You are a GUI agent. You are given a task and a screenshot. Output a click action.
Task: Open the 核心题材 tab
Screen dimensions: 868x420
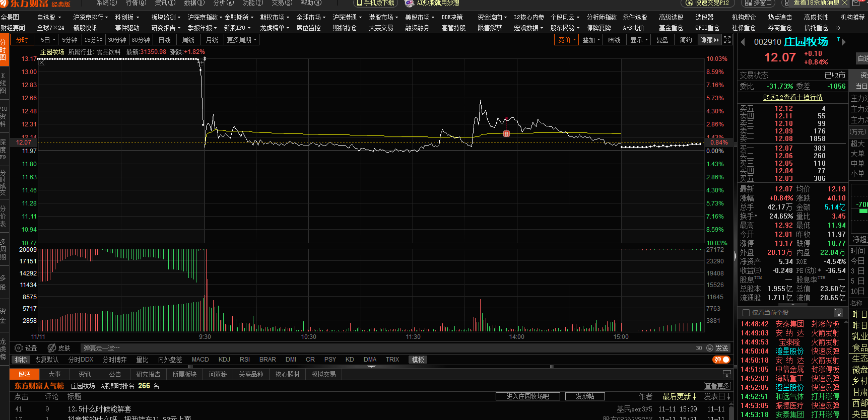pos(287,374)
